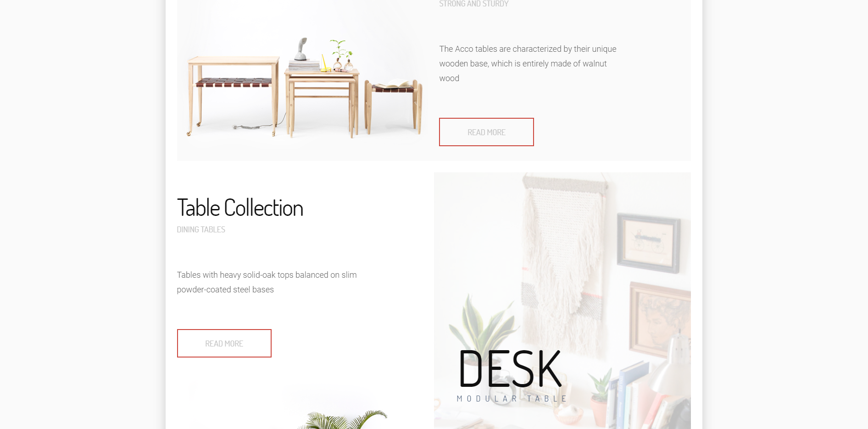868x429 pixels.
Task: Click the Read More button under Acco tables
Action: click(x=486, y=132)
